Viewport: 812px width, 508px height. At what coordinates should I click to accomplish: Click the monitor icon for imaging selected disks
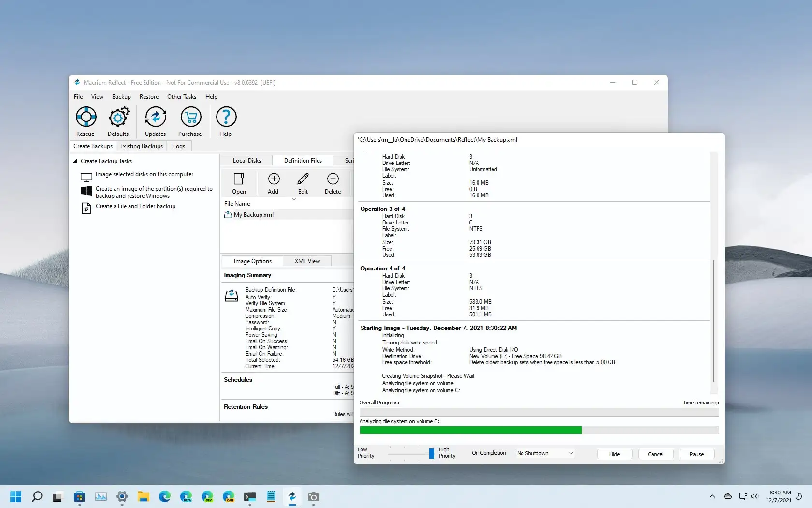[87, 177]
